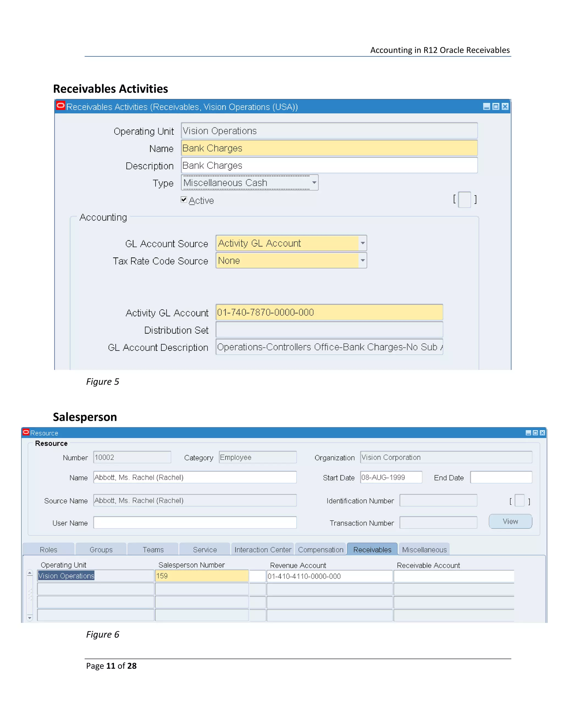Click the flexfield bracket box in Resource window
This screenshot has width=563, height=728.
tap(520, 501)
